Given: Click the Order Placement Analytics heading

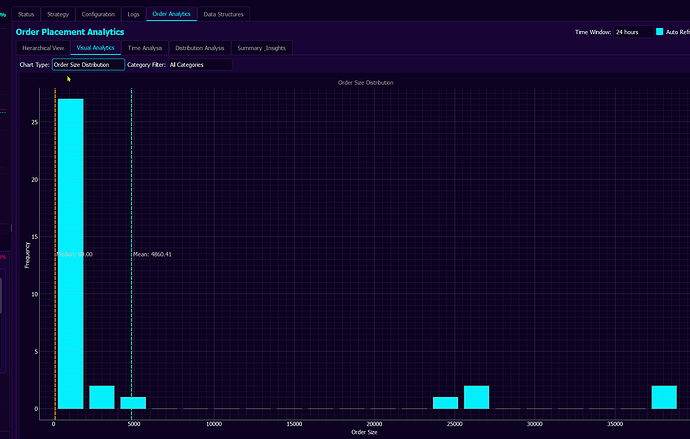Looking at the screenshot, I should 70,32.
